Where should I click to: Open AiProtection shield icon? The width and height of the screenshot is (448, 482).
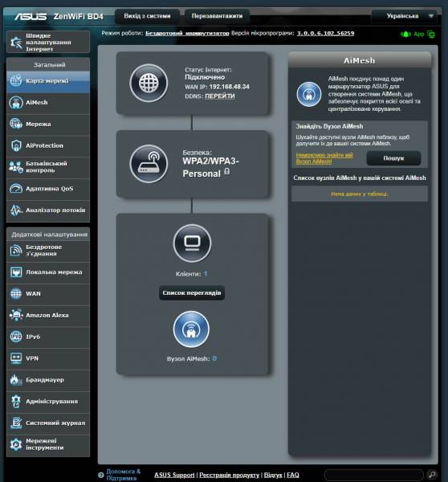click(16, 145)
